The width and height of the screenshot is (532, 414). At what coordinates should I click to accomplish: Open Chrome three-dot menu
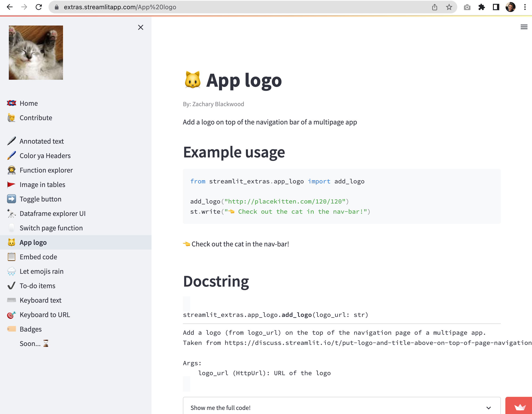(x=525, y=7)
